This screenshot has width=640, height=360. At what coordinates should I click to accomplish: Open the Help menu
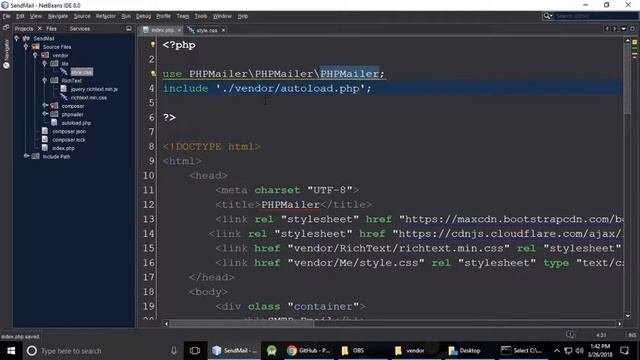pos(242,16)
